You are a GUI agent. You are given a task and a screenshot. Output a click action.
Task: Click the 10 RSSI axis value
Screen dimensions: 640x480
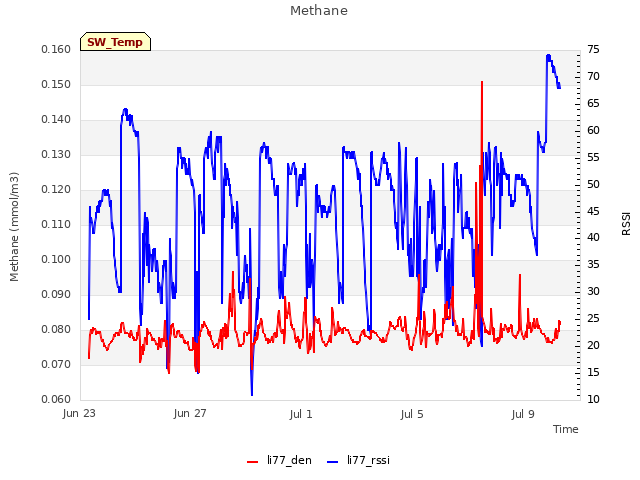pos(593,399)
